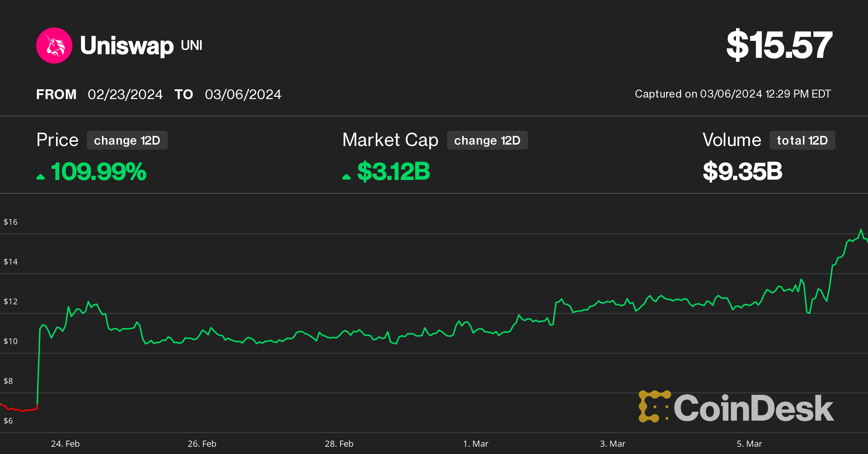Click the Market Cap change 12D badge
The width and height of the screenshot is (868, 454).
pos(487,140)
